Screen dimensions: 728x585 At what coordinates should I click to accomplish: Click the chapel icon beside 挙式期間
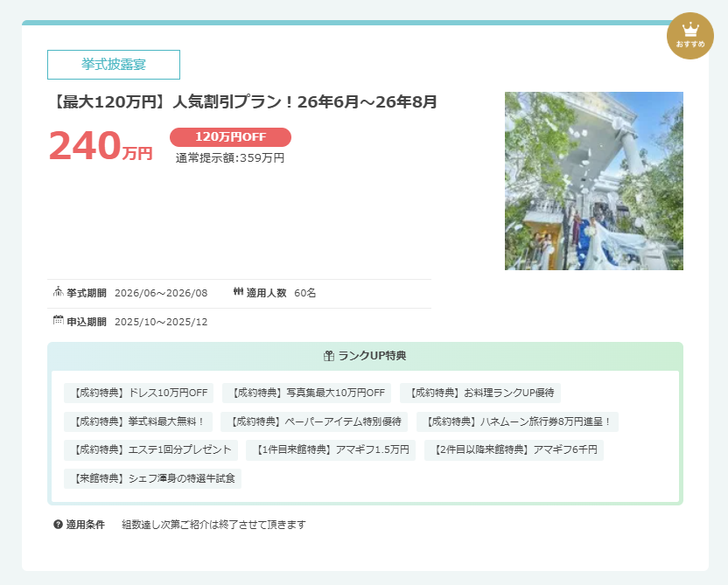click(58, 292)
